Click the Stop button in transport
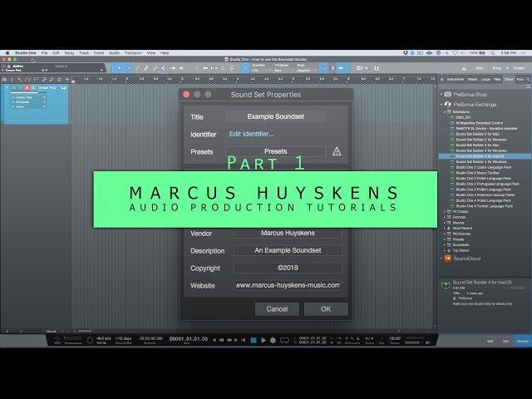The height and width of the screenshot is (399, 532). click(x=254, y=340)
